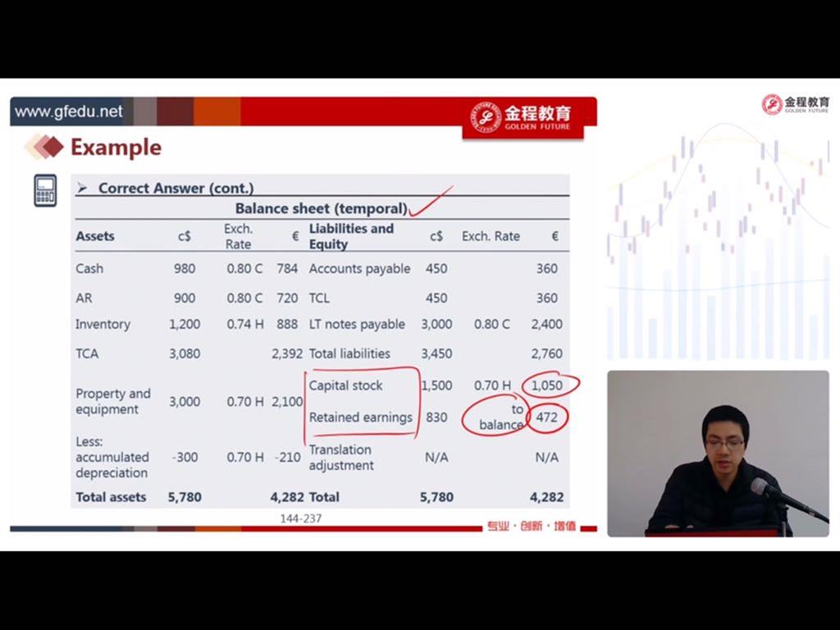
Task: Click the Example heading
Action: pos(116,148)
